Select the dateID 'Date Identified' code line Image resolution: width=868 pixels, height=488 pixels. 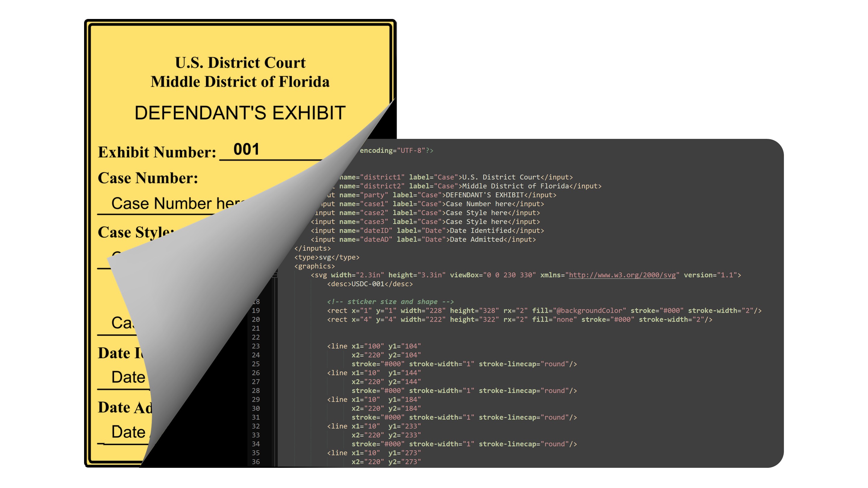tap(427, 231)
